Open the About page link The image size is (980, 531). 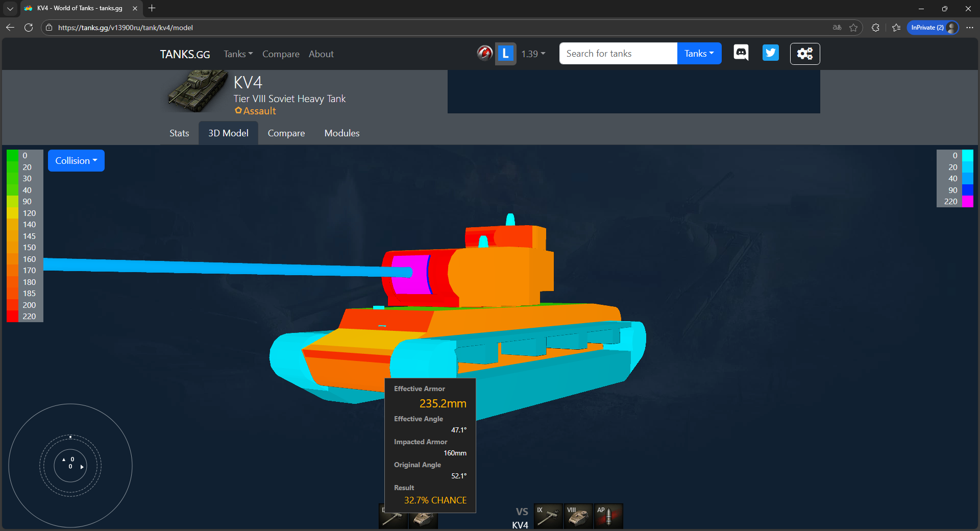point(321,54)
